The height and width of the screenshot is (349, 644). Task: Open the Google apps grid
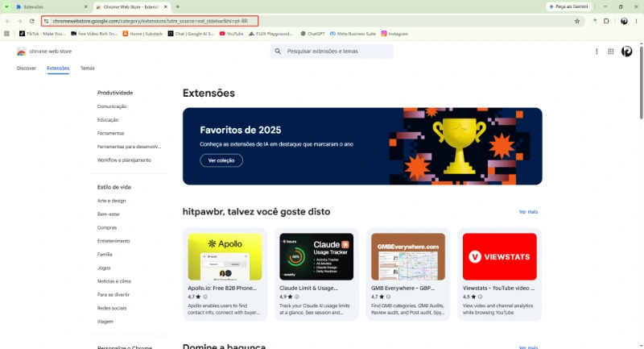pos(611,52)
